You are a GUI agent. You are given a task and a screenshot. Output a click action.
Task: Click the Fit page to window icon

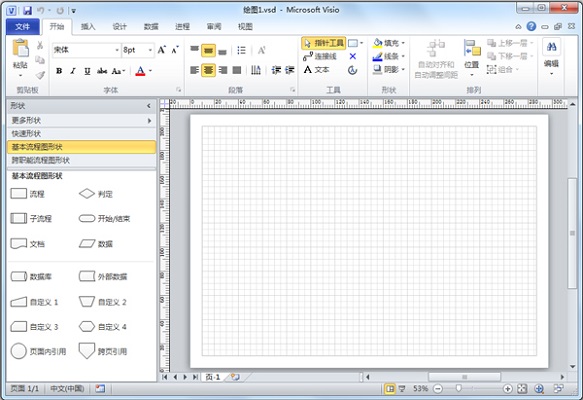522,388
